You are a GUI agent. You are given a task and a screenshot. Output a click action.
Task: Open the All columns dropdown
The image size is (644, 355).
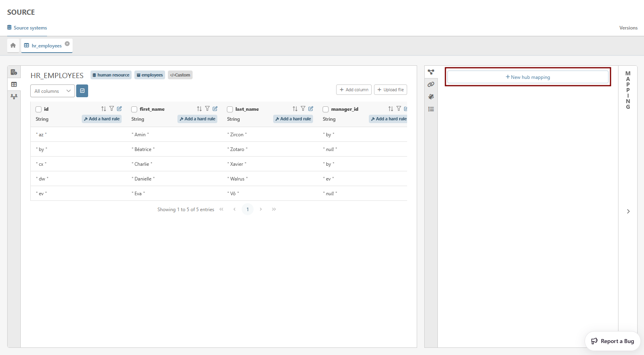[x=52, y=91]
